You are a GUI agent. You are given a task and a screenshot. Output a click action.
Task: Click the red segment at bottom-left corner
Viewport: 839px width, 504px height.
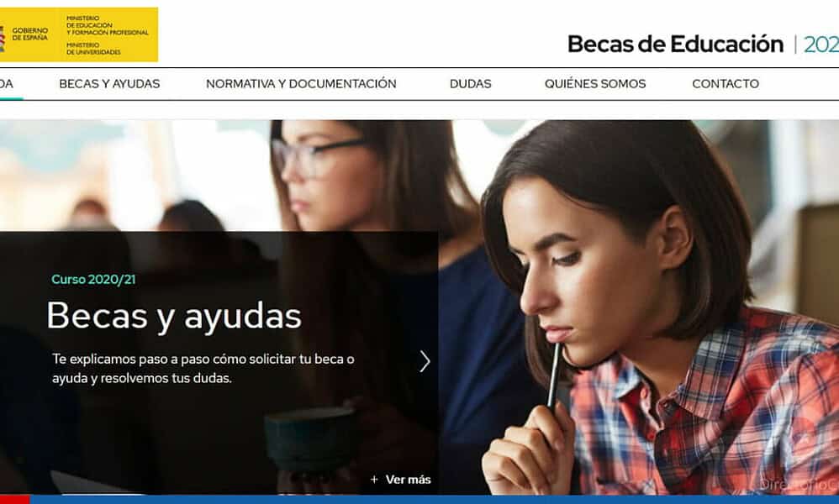[x=14, y=500]
